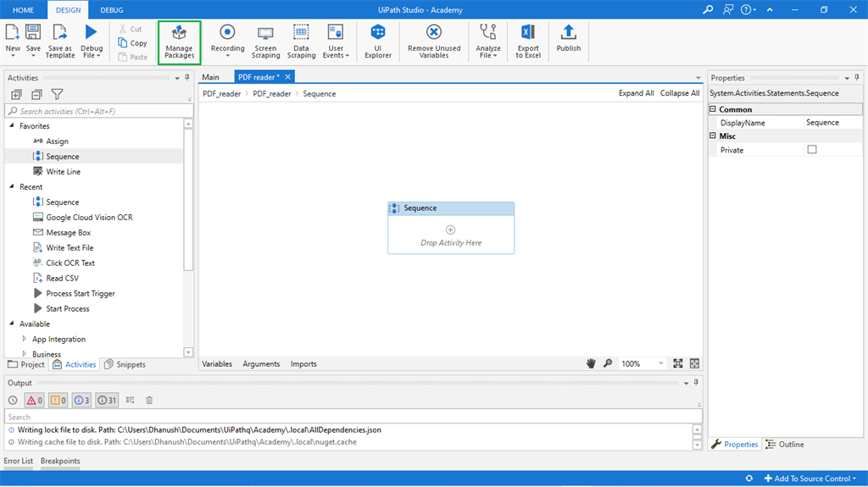Click collapse all icon in Activities panel
Image resolution: width=868 pixels, height=487 pixels.
36,95
